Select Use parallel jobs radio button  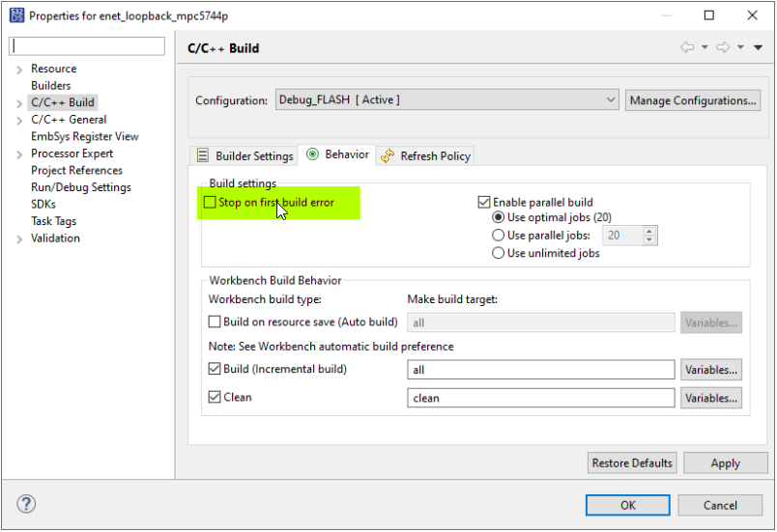coord(498,236)
